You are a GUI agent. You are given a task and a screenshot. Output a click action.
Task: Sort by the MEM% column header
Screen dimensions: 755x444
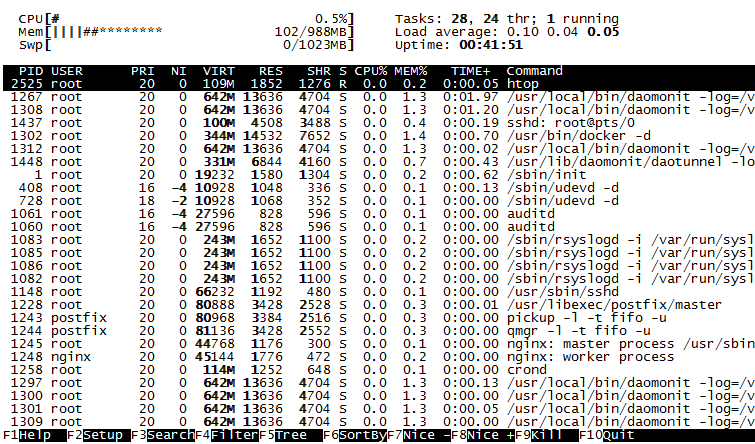coord(410,71)
